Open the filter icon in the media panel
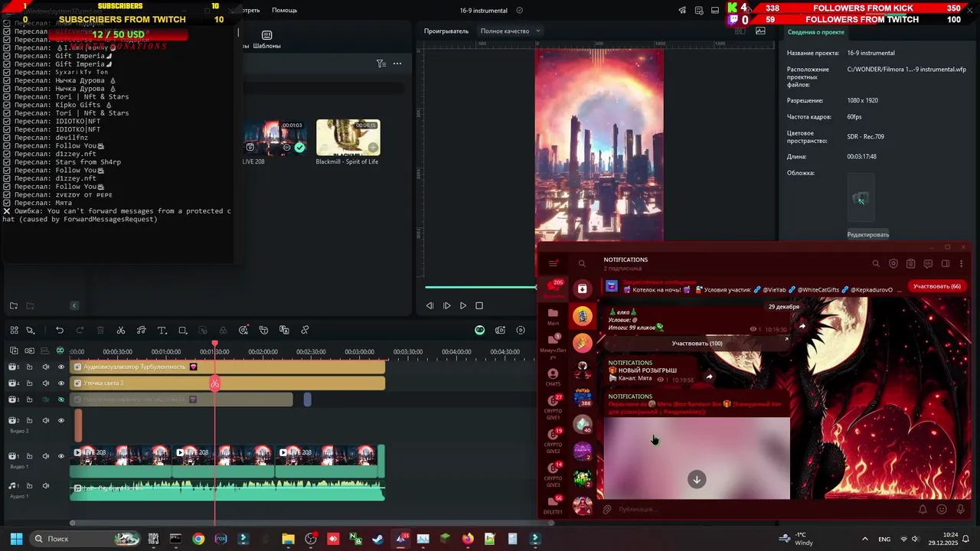This screenshot has height=551, width=980. [381, 64]
